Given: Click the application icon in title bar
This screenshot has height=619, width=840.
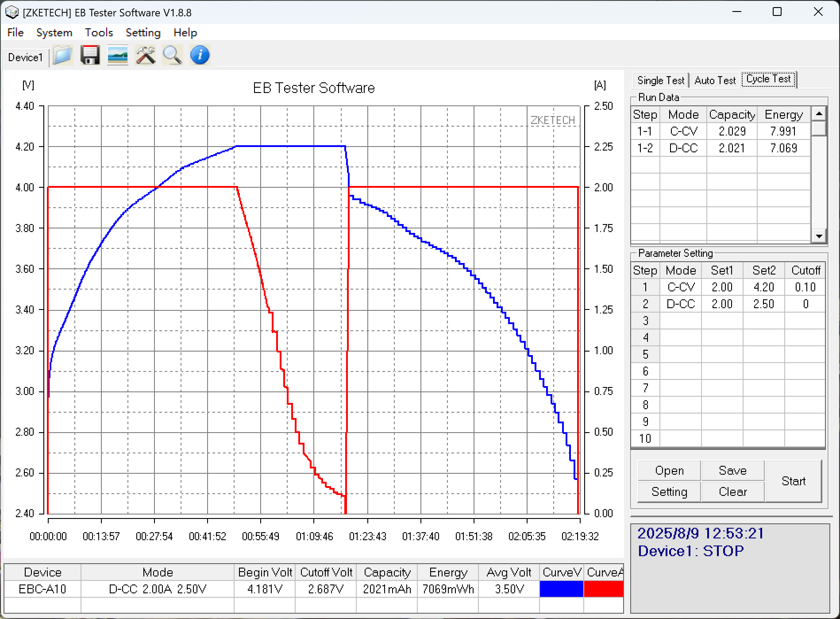Looking at the screenshot, I should 12,12.
